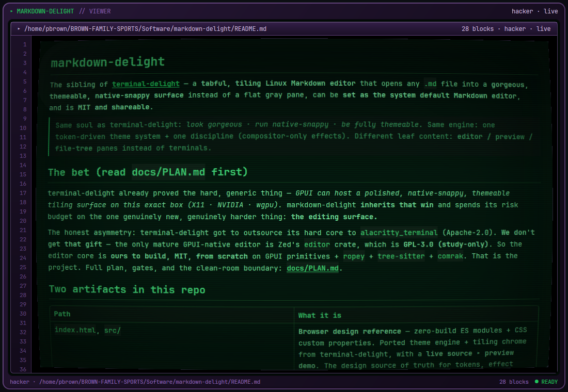The width and height of the screenshot is (568, 392).
Task: Click line number 27 in the gutter
Action: [23, 286]
